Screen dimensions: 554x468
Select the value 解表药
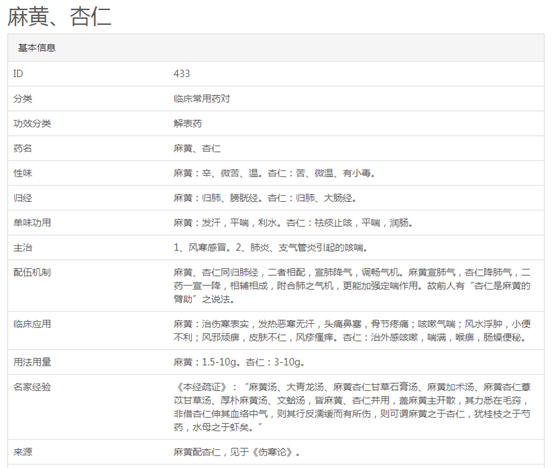tap(188, 123)
